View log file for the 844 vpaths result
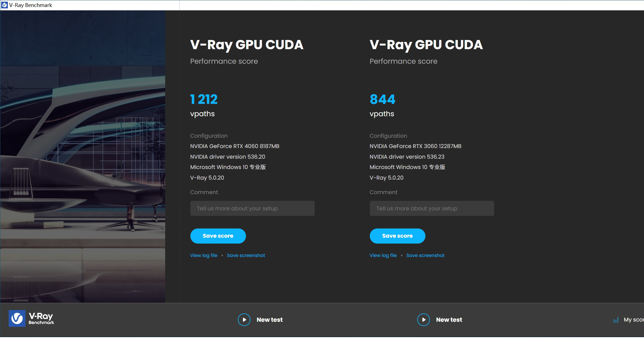This screenshot has width=644, height=362. [383, 255]
